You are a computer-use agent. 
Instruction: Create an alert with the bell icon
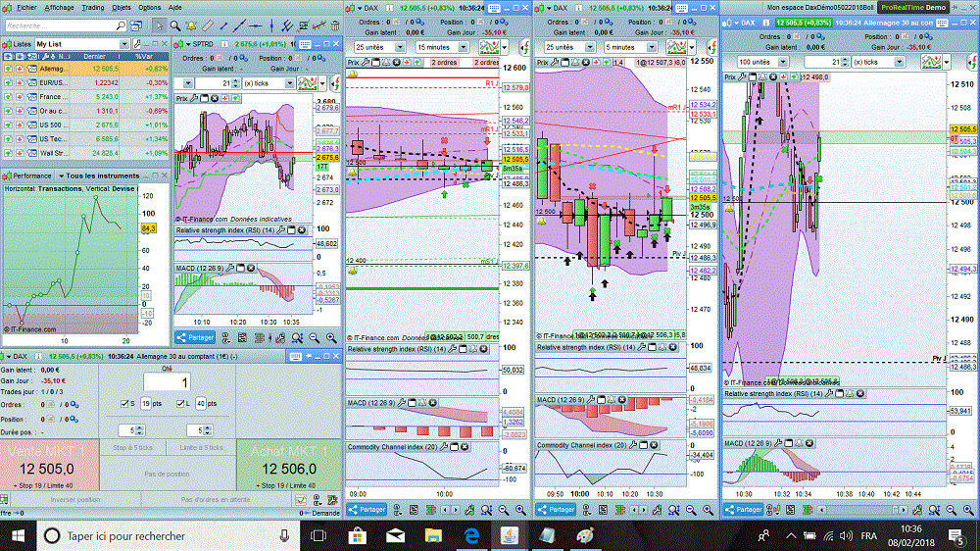coord(191,25)
